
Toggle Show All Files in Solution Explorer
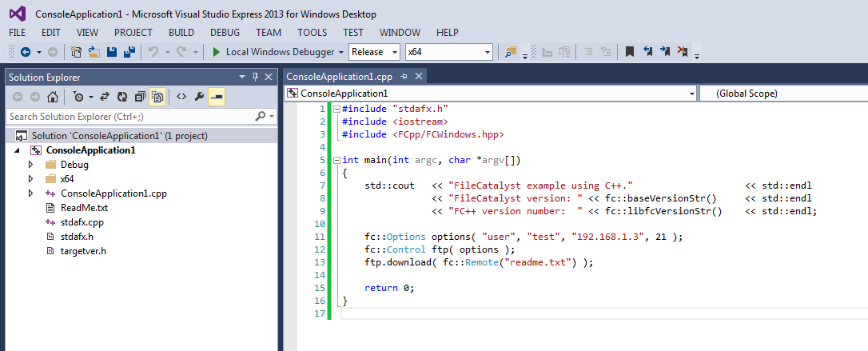click(x=157, y=97)
